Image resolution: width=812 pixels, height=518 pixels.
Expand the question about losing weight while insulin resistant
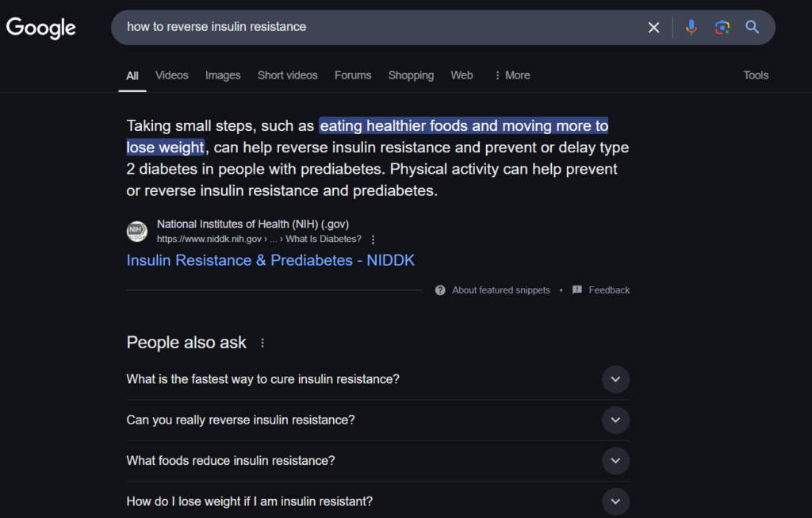(615, 501)
